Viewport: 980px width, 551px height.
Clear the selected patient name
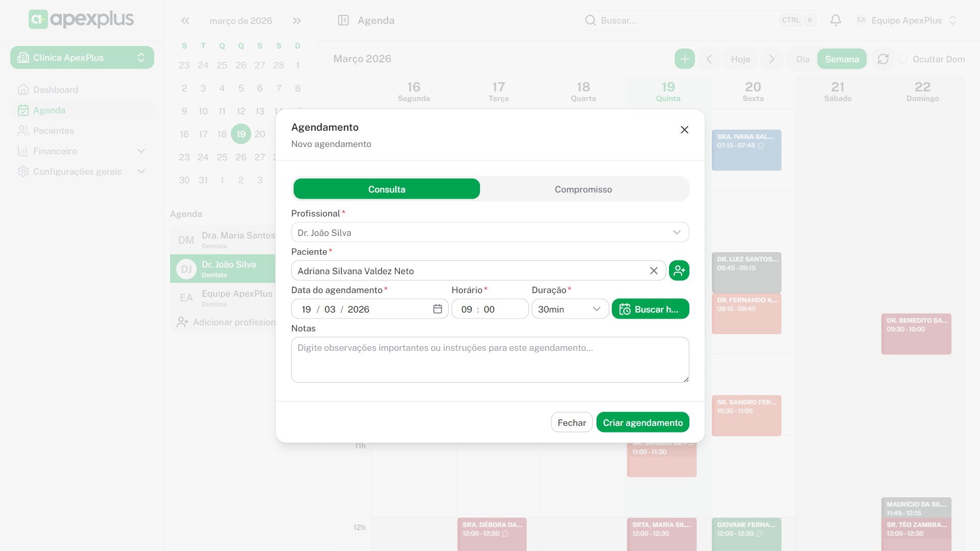click(x=654, y=271)
